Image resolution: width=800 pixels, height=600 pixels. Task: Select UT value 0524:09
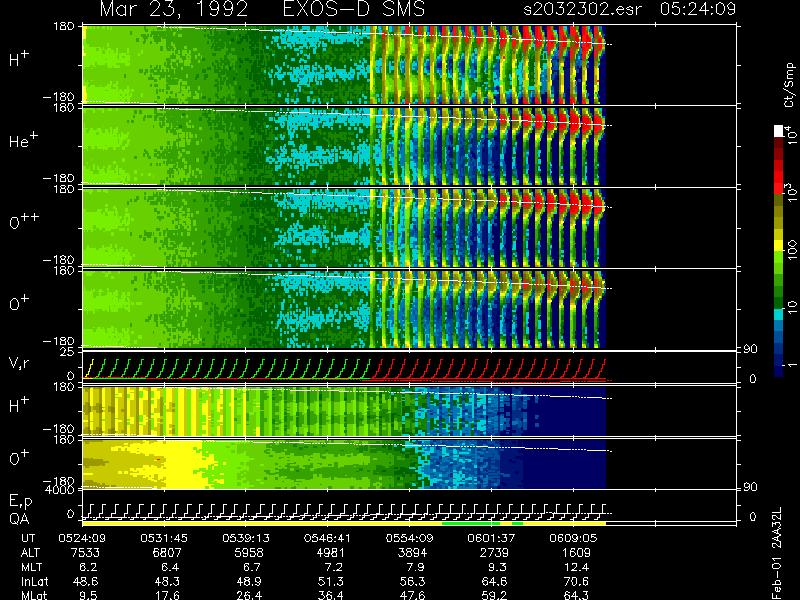pos(82,538)
